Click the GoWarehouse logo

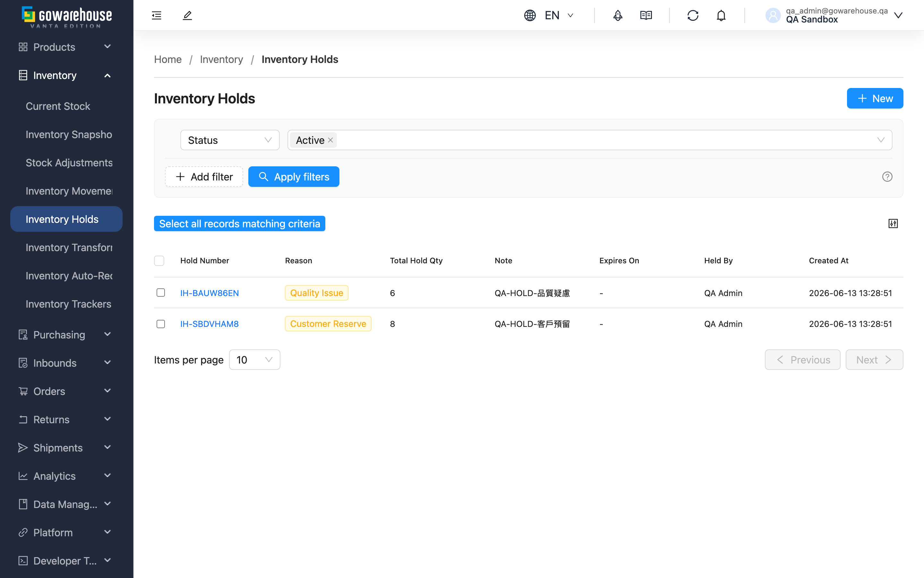point(67,17)
